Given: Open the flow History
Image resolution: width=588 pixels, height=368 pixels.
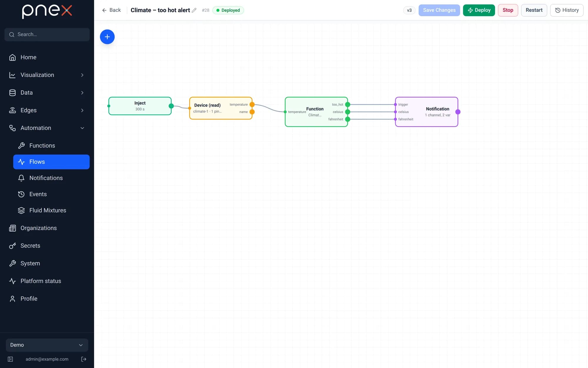Looking at the screenshot, I should [x=567, y=10].
